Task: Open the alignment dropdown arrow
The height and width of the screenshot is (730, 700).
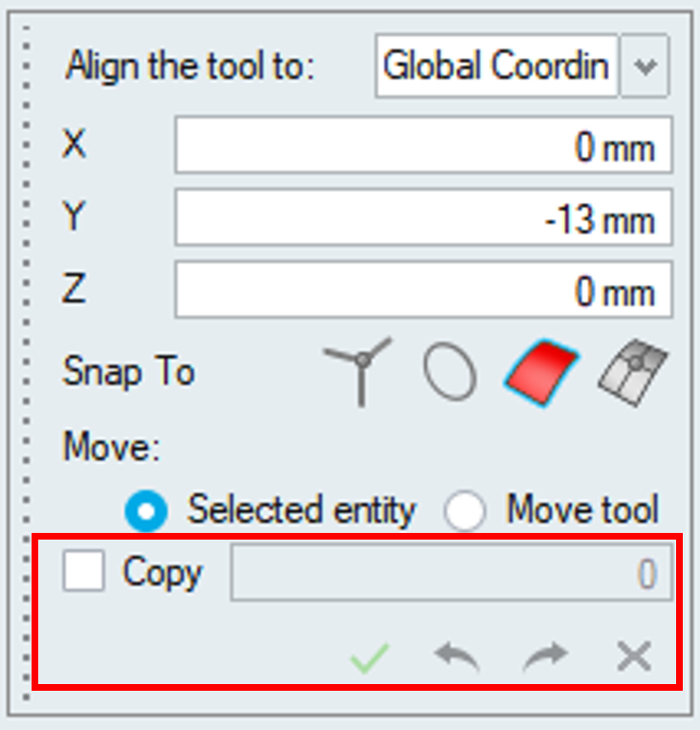Action: pyautogui.click(x=644, y=67)
